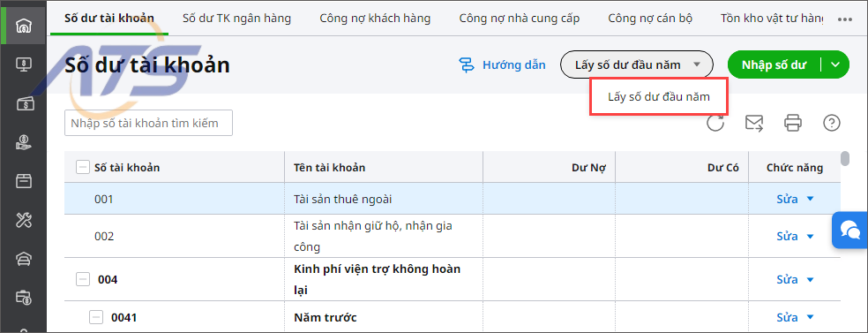Open the car fixed-assets module in sidebar
Image resolution: width=868 pixels, height=333 pixels.
point(24,260)
